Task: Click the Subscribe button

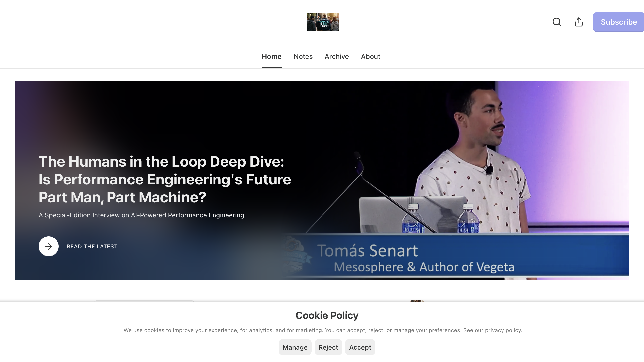Action: [619, 22]
